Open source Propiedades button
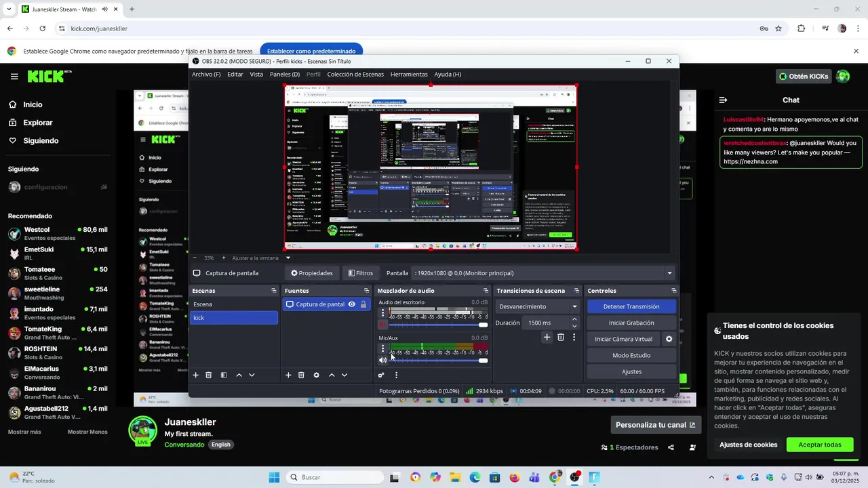This screenshot has width=868, height=488. 312,273
